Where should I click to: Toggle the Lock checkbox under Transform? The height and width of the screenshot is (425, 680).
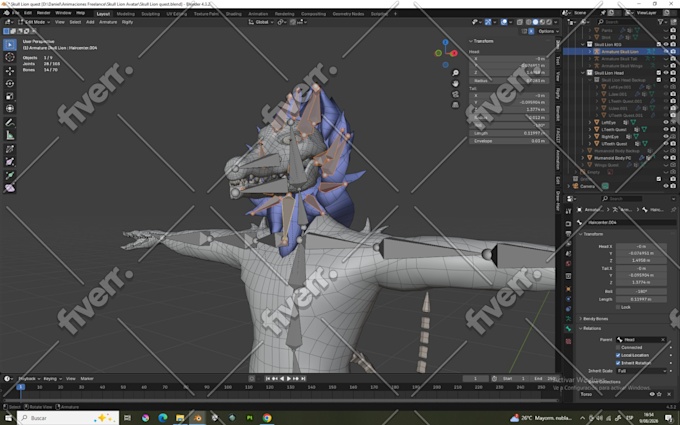coord(618,307)
